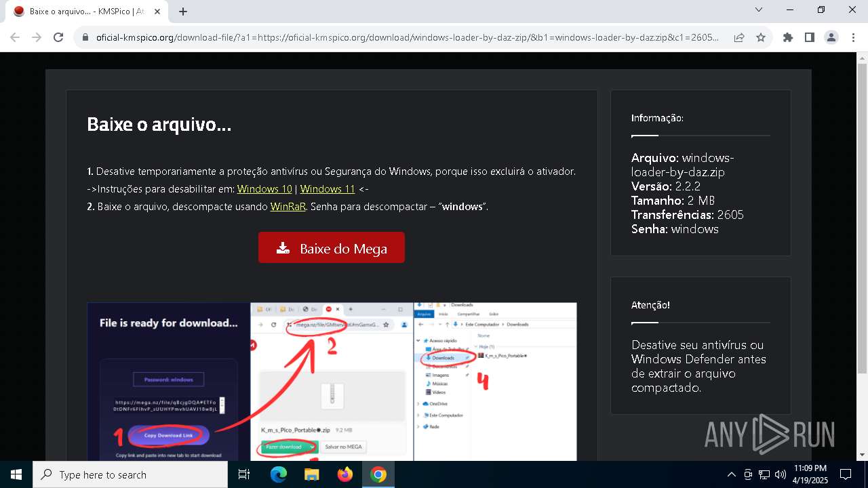
Task: Close the KMSPico browser tab
Action: pyautogui.click(x=158, y=12)
